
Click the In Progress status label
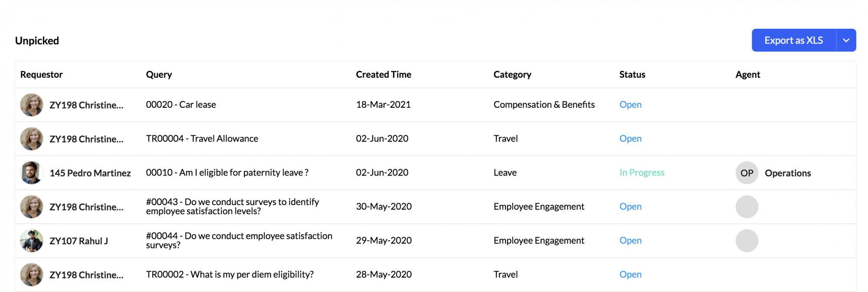click(642, 173)
